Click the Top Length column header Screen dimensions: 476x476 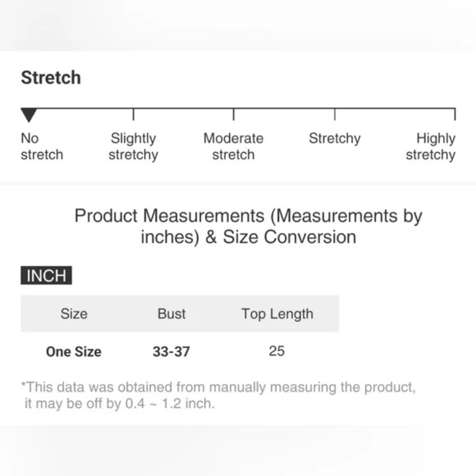tap(277, 314)
